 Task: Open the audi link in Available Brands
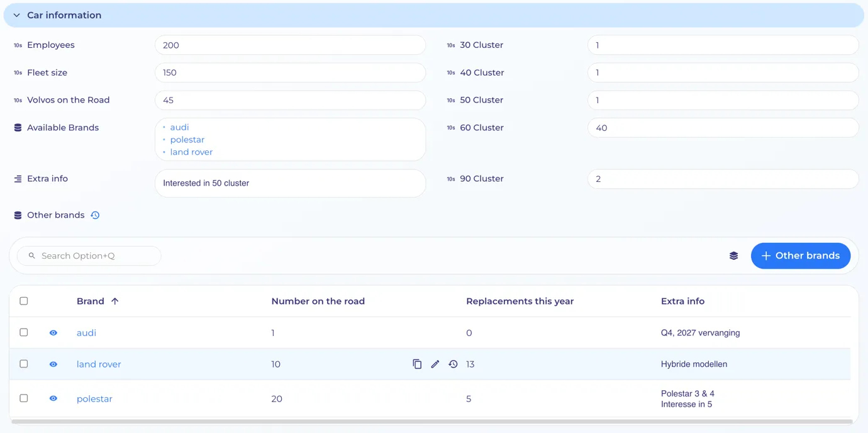(179, 127)
